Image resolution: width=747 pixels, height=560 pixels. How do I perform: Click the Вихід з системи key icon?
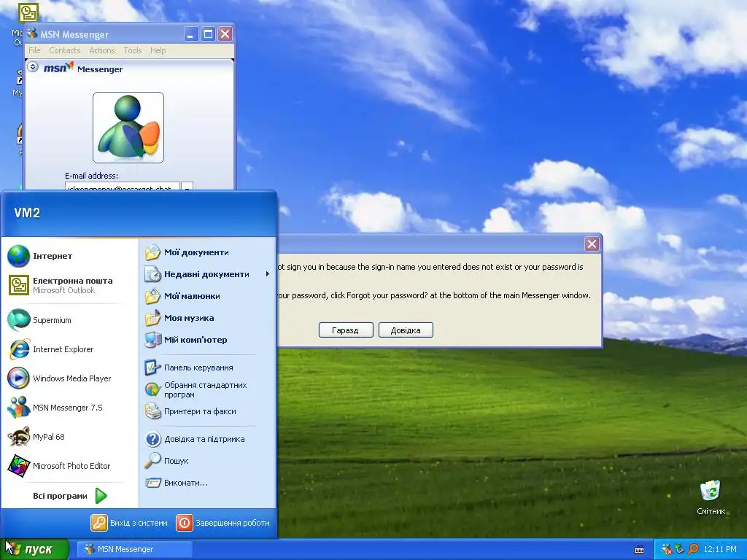click(x=99, y=523)
